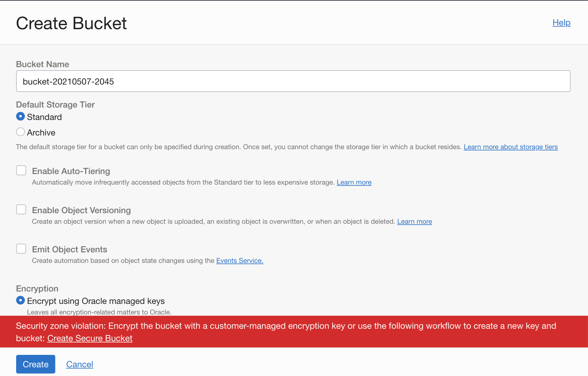This screenshot has width=588, height=376.
Task: Open Learn more about object versioning
Action: 414,221
